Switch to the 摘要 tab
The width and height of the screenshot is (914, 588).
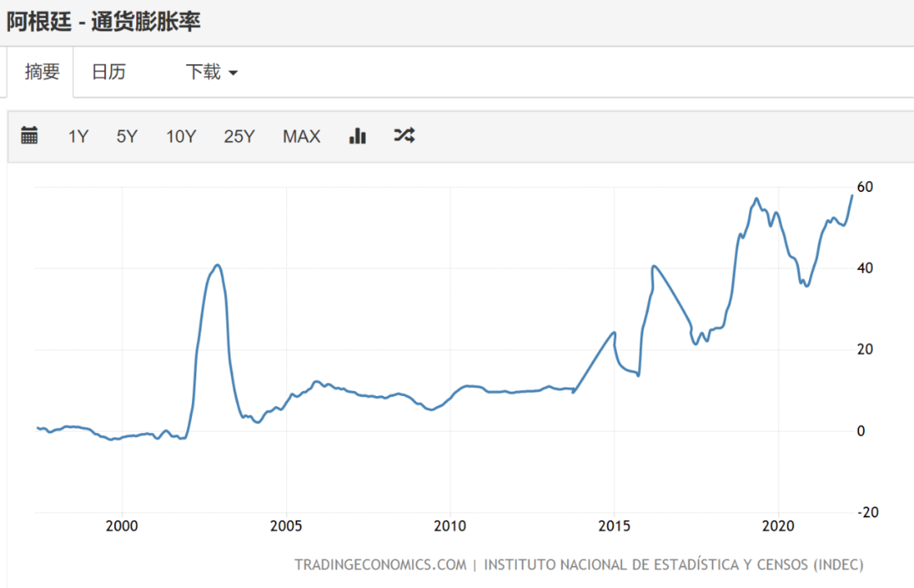[x=42, y=72]
